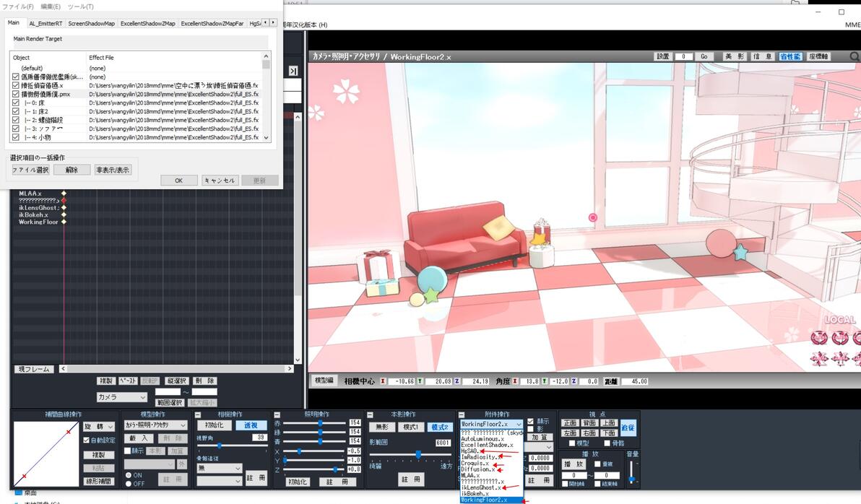Viewport: 861px width, 504px height.
Task: Open the カメラ・照明・アクセサリ model dropdown
Action: [156, 425]
